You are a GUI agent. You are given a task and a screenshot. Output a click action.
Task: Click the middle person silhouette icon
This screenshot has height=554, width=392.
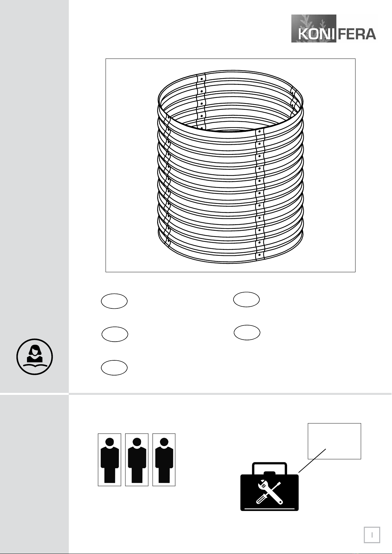click(137, 460)
